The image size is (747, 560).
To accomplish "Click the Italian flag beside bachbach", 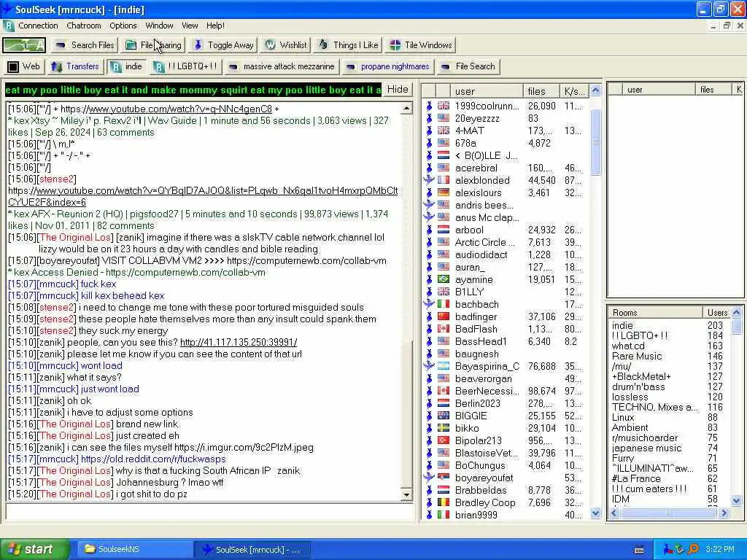I will coord(444,304).
